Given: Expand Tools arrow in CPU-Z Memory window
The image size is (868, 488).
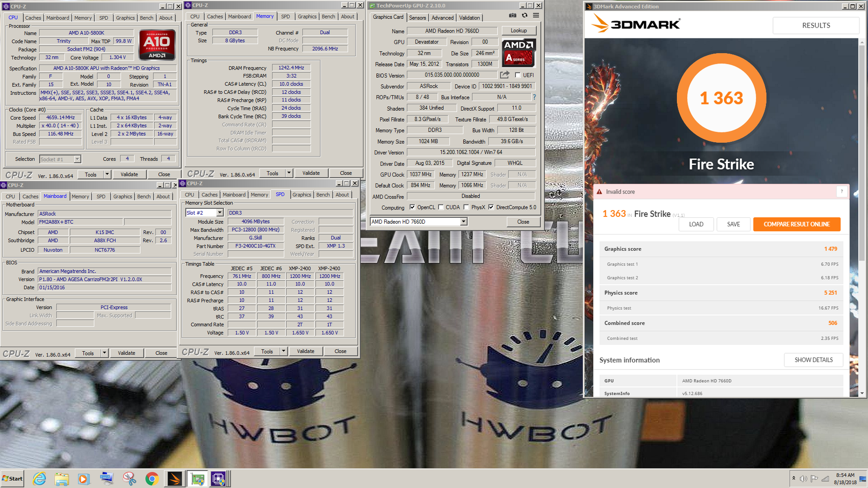Looking at the screenshot, I should pyautogui.click(x=289, y=173).
